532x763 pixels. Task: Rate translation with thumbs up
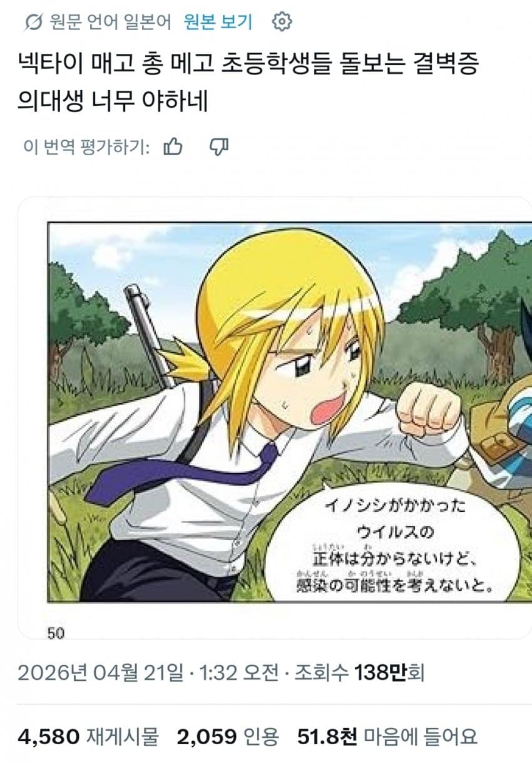tap(172, 147)
